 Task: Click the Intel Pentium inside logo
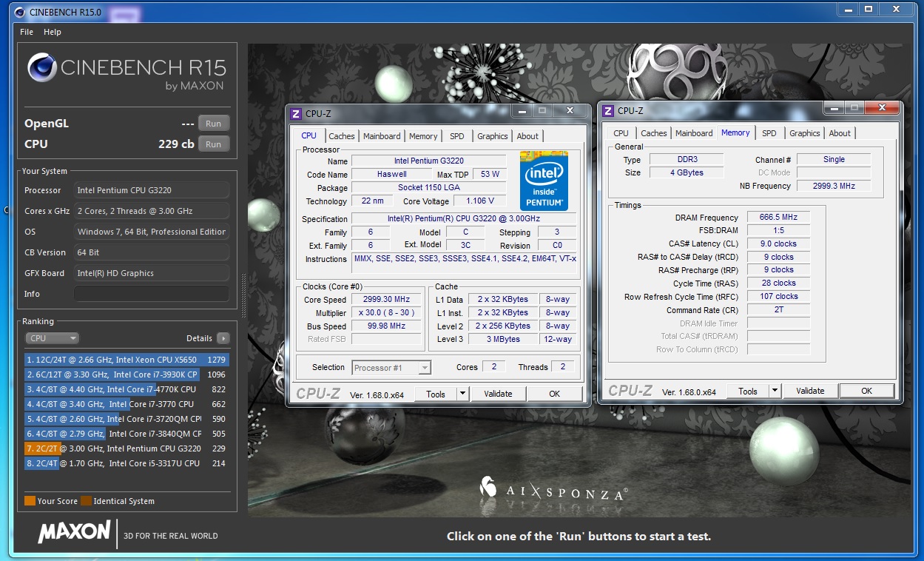pos(544,181)
